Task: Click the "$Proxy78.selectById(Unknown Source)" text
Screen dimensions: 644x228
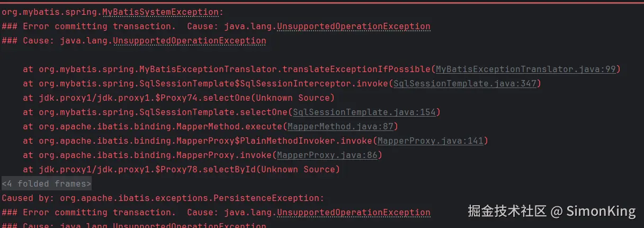Action: coord(247,169)
